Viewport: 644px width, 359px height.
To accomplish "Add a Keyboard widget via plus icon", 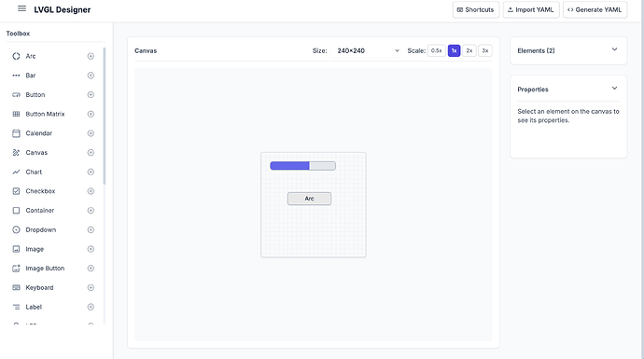I will coord(91,287).
